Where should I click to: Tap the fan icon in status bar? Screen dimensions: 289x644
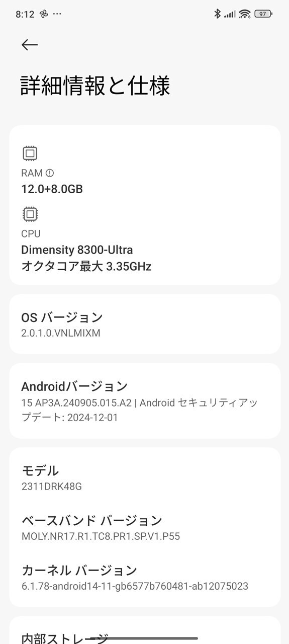(x=44, y=14)
